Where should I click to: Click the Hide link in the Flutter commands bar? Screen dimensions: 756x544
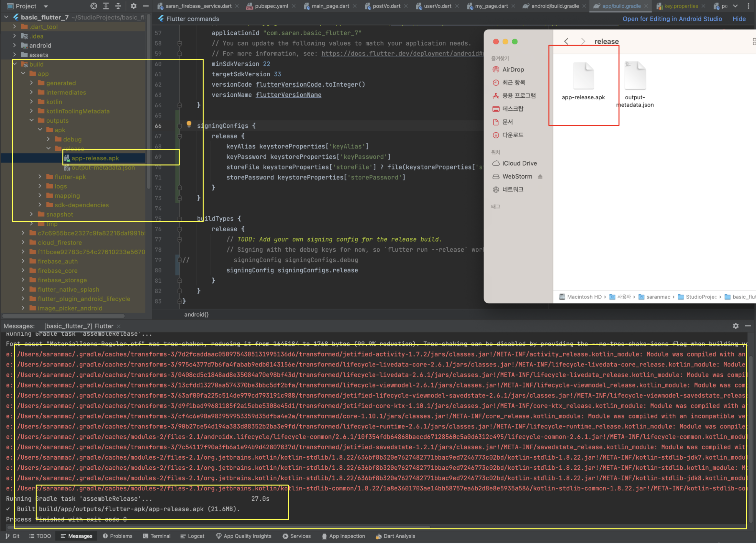(x=739, y=19)
